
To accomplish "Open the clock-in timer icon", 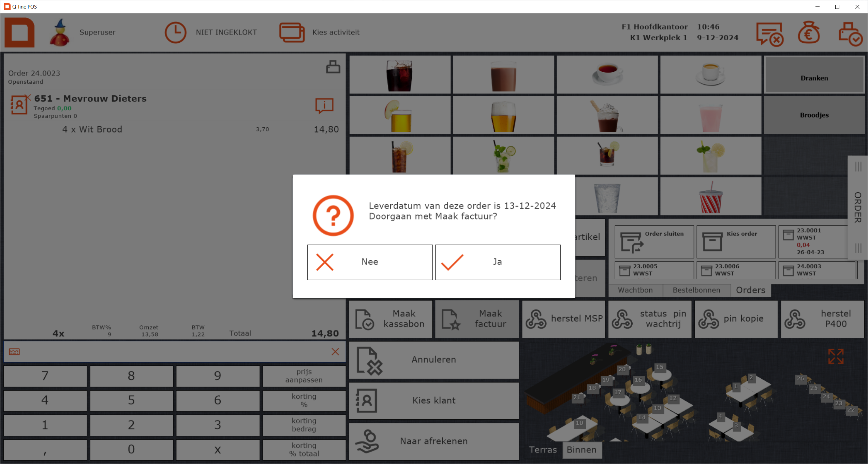I will (176, 32).
